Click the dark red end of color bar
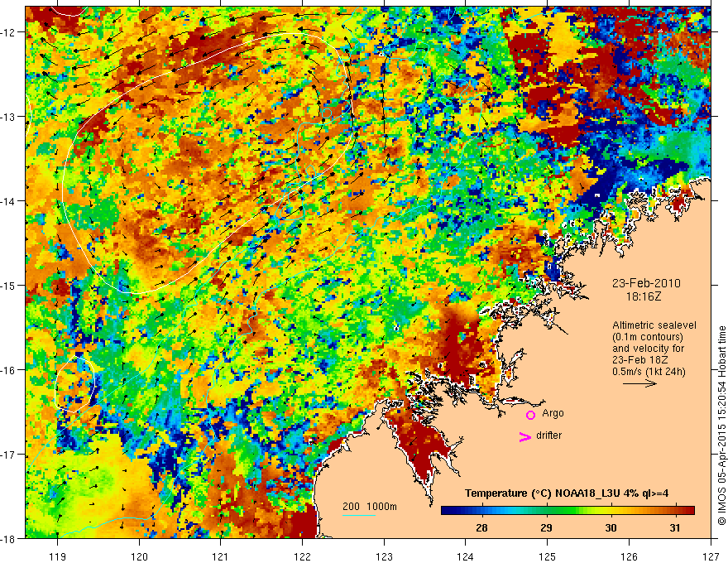Image resolution: width=728 pixels, height=563 pixels. point(689,510)
